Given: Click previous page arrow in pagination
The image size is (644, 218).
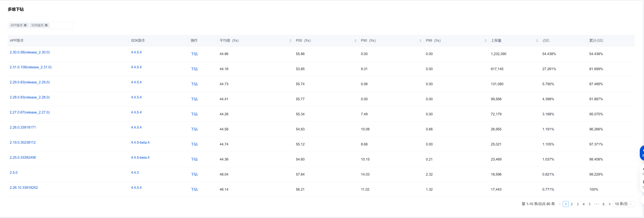Looking at the screenshot, I should [560, 204].
